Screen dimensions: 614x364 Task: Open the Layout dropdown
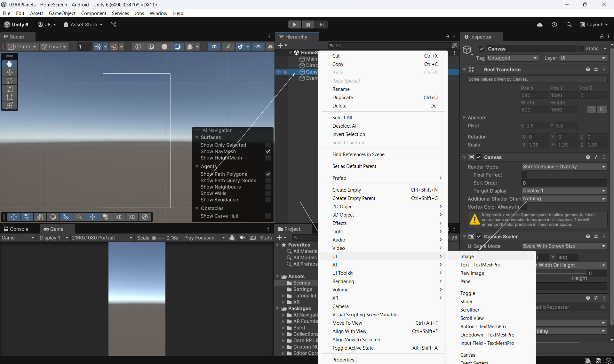pos(594,25)
